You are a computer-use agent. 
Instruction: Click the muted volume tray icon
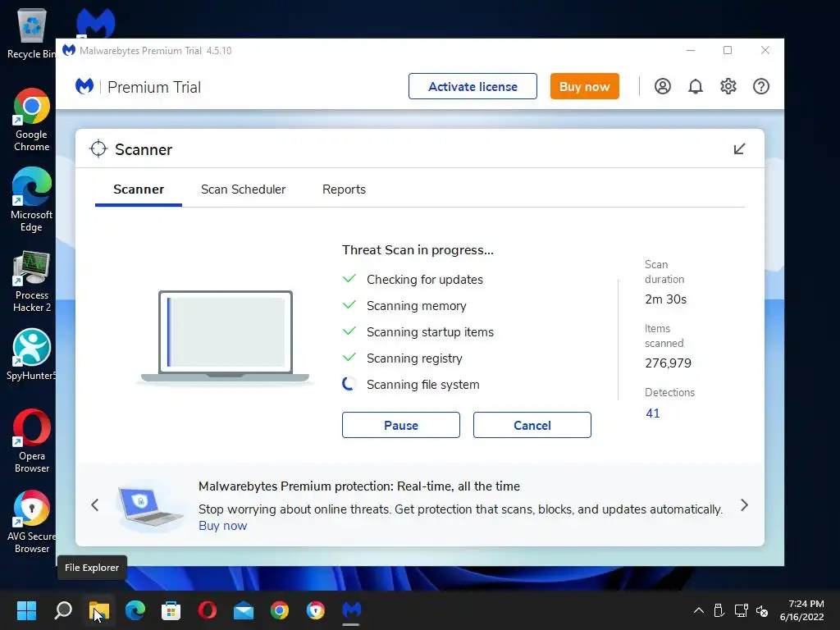762,610
